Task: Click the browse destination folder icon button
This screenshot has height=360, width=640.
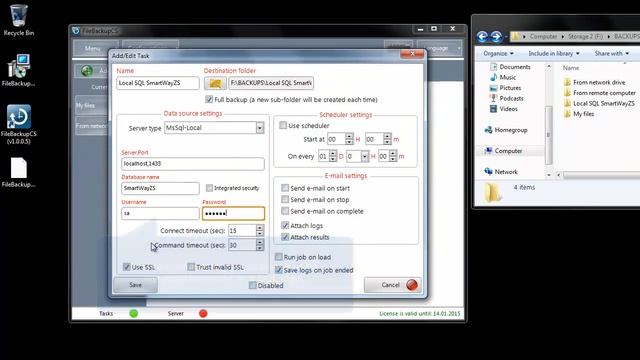Action: click(215, 83)
